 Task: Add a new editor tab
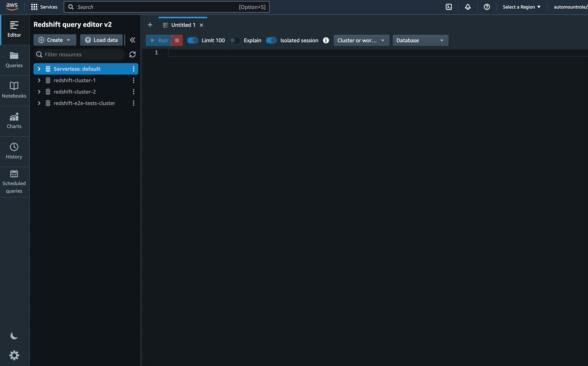(150, 25)
